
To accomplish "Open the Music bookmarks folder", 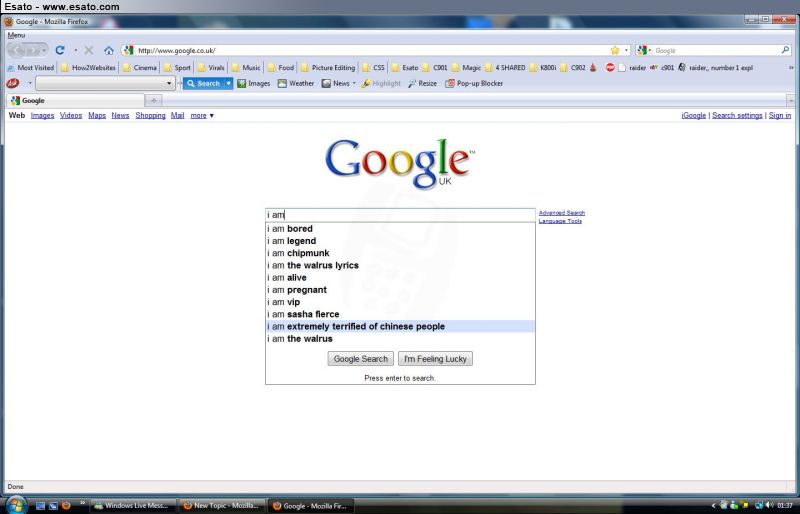I will pos(245,67).
